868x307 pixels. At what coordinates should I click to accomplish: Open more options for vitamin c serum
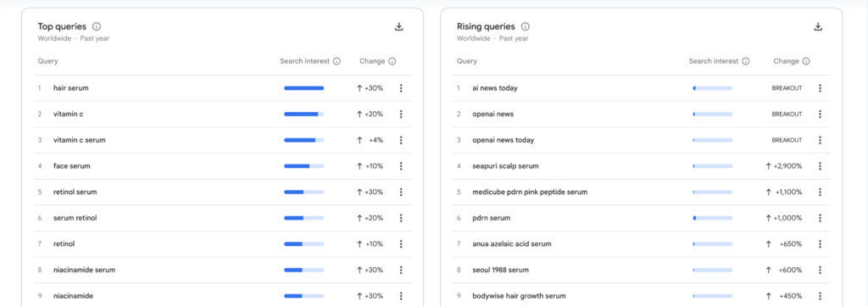tap(401, 140)
